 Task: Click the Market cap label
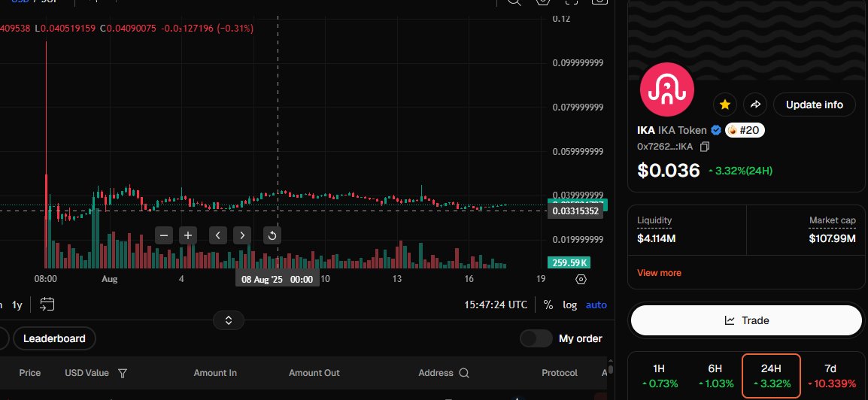[832, 220]
